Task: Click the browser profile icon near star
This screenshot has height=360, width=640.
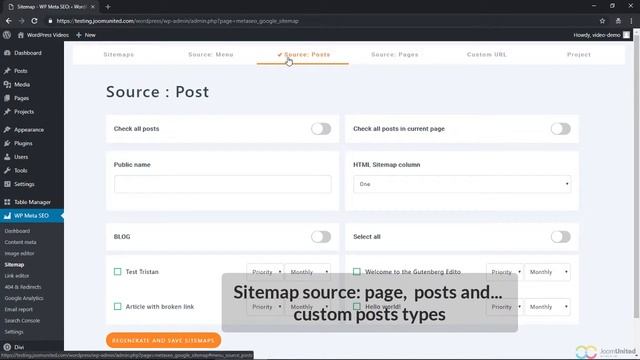Action: click(618, 21)
